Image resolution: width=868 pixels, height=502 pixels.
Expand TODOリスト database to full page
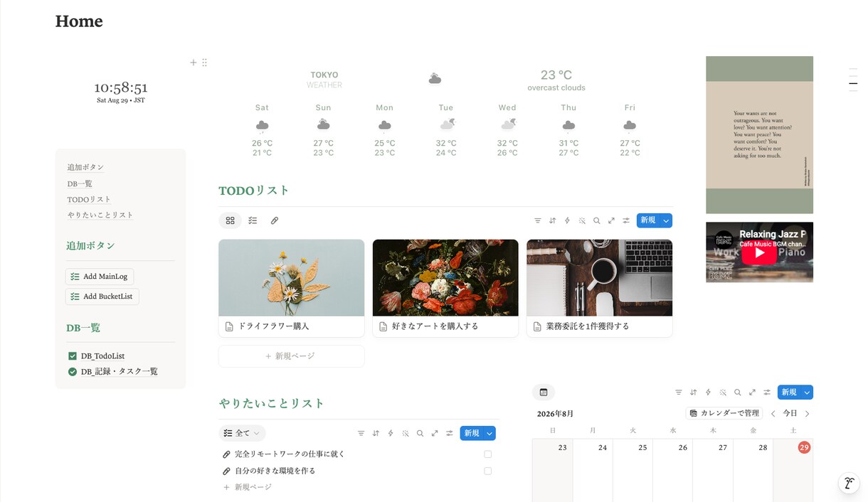tap(611, 220)
